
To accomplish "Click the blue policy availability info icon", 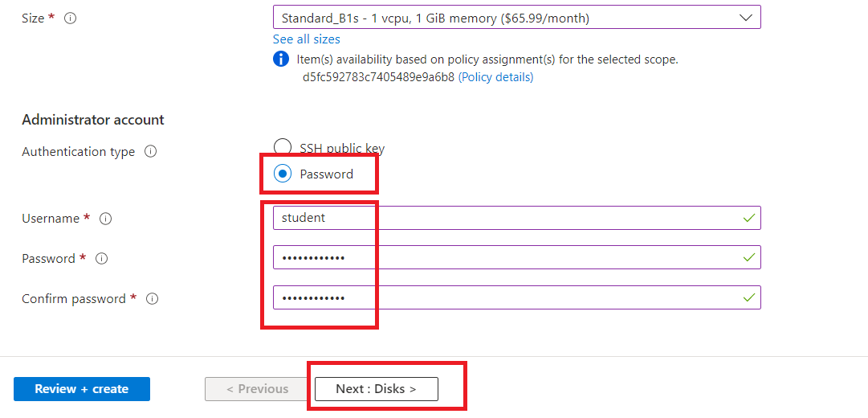I will tap(281, 59).
